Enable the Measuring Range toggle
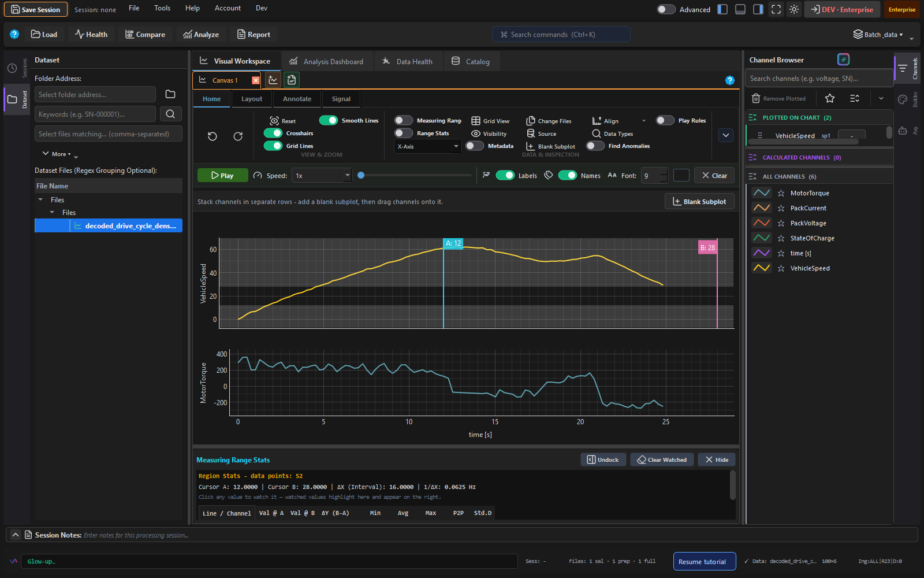The image size is (924, 578). point(404,120)
